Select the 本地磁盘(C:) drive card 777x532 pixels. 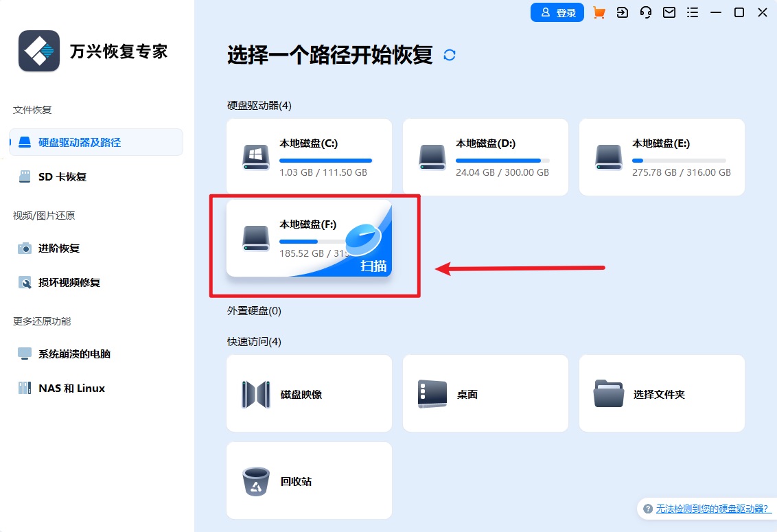(x=309, y=157)
